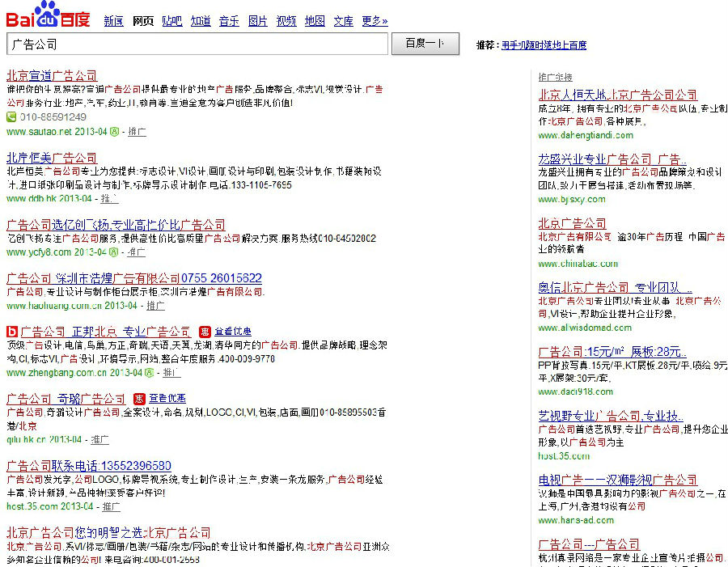Open the 正邦北京 专业广告公司 result
The width and height of the screenshot is (728, 567).
click(106, 332)
